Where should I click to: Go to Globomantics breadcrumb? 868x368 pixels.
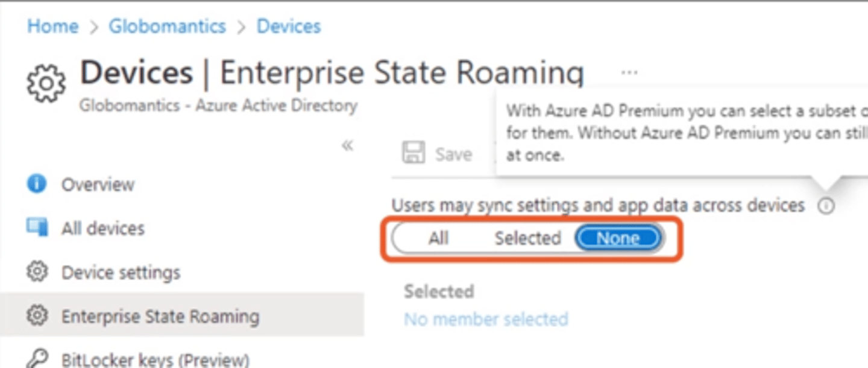click(x=167, y=27)
